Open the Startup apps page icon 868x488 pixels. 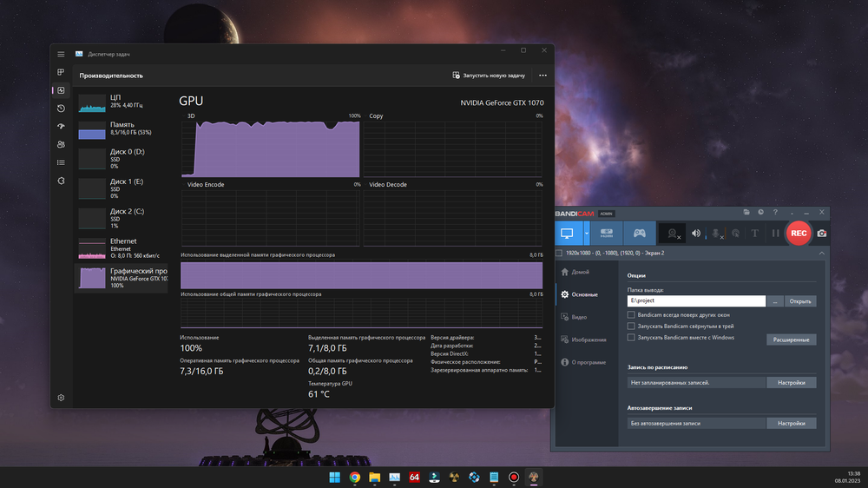coord(61,127)
